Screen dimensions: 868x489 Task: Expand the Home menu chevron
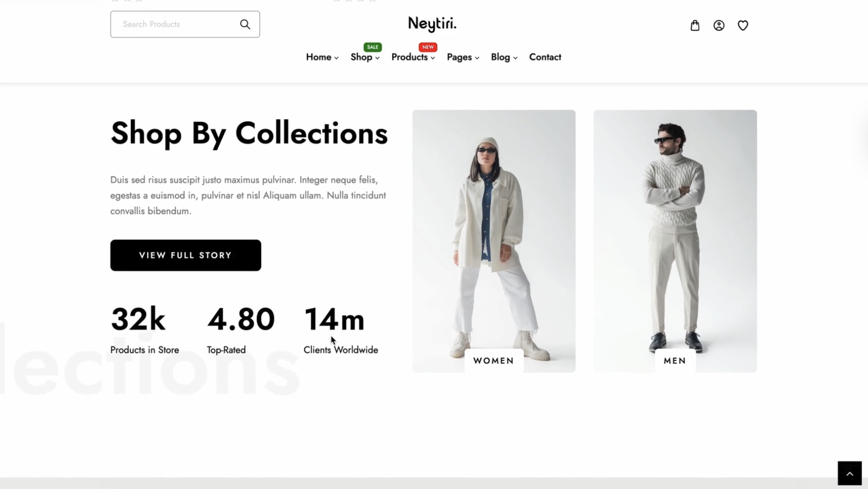336,58
